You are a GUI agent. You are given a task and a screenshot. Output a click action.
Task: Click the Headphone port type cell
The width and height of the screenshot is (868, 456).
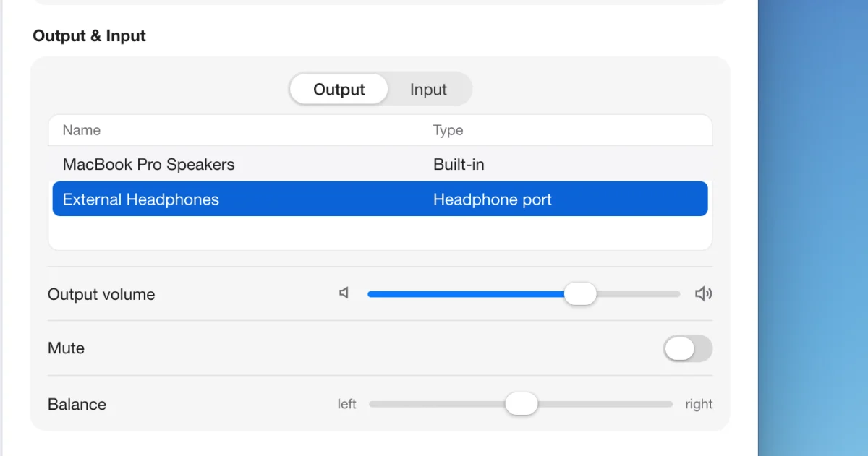point(493,199)
